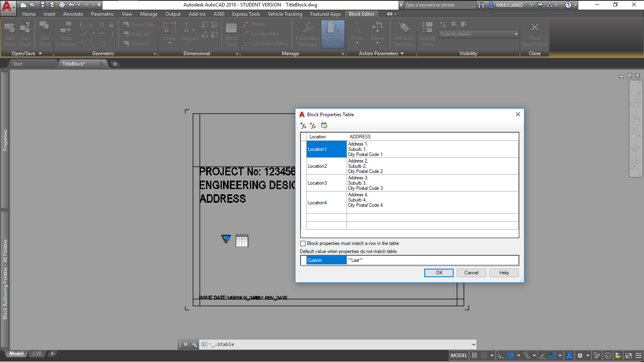
Task: Click the Audit table icon in the dialog
Action: click(x=324, y=126)
